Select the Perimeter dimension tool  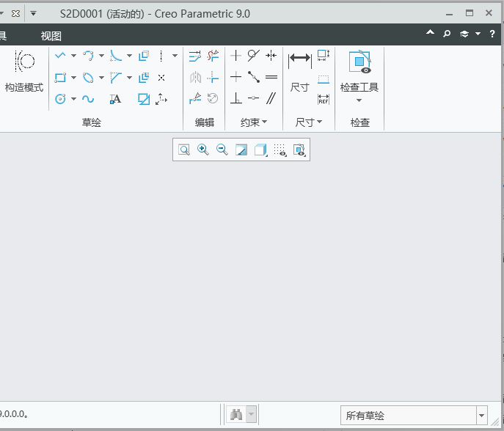pos(324,56)
